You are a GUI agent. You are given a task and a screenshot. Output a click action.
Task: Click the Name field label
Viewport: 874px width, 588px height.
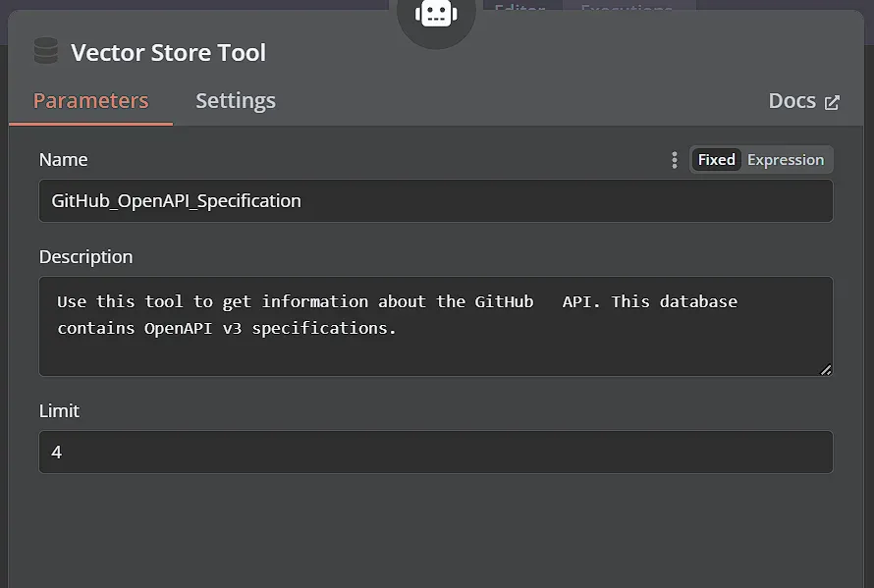point(63,159)
